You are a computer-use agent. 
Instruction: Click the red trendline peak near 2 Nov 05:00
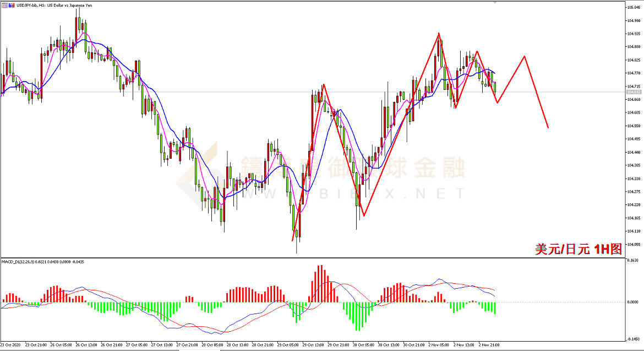(x=439, y=33)
